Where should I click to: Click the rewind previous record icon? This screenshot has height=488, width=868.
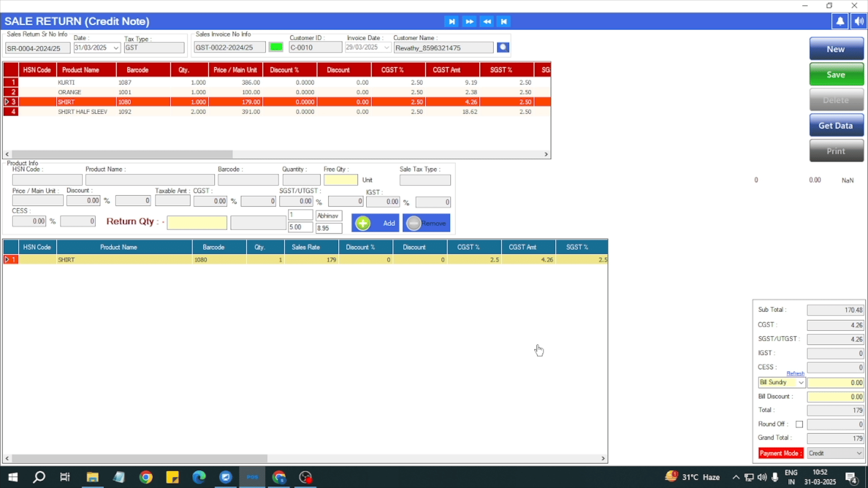487,21
